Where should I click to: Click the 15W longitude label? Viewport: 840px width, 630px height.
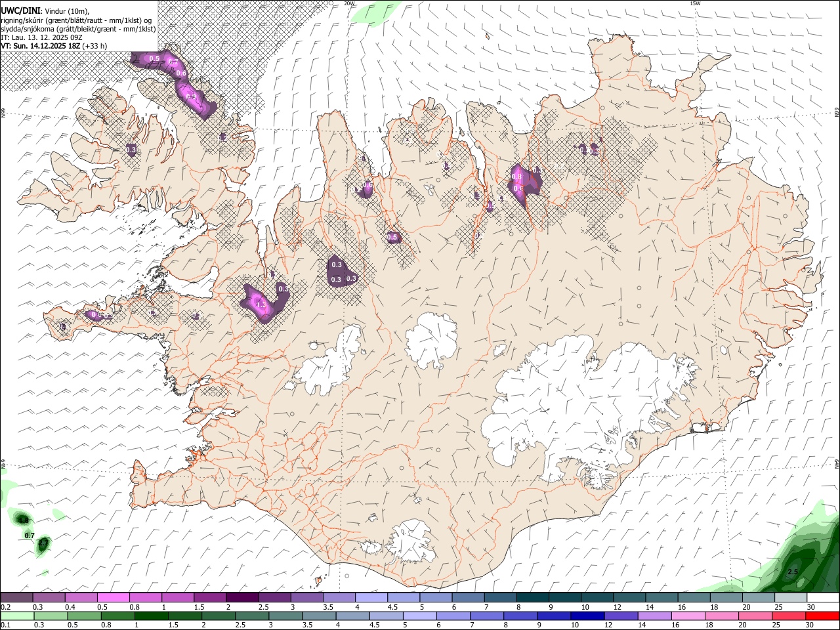(x=696, y=3)
